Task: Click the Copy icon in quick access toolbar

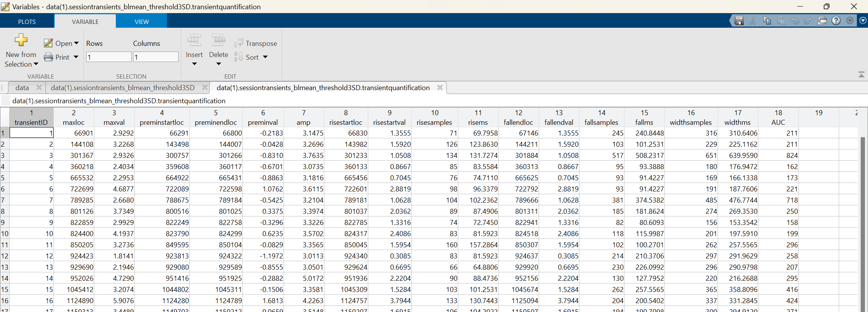Action: coord(767,21)
